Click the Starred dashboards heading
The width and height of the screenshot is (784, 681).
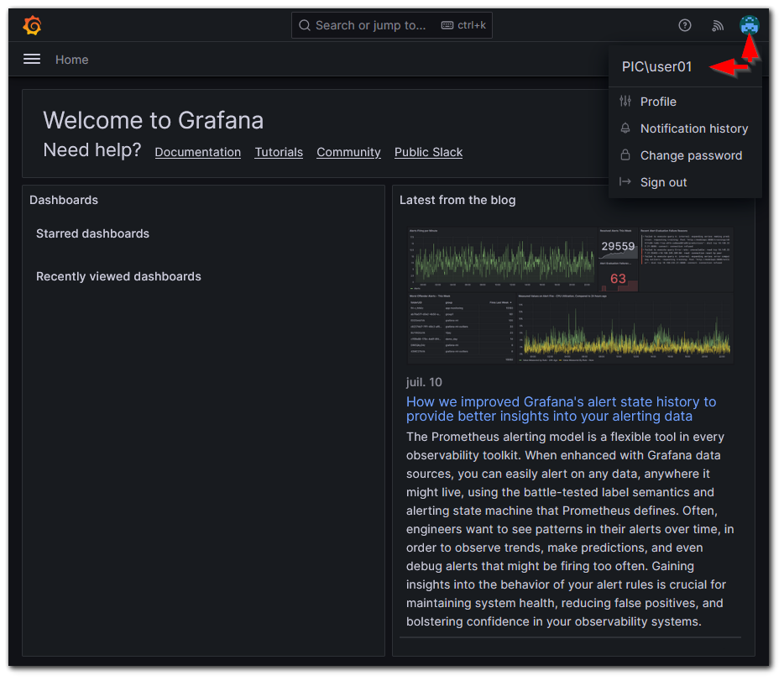(x=92, y=233)
